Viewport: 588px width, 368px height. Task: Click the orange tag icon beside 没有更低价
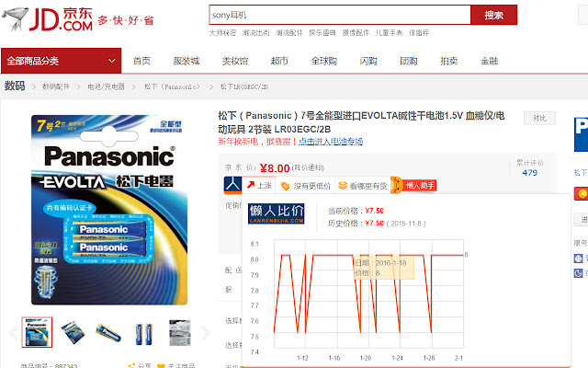(285, 186)
